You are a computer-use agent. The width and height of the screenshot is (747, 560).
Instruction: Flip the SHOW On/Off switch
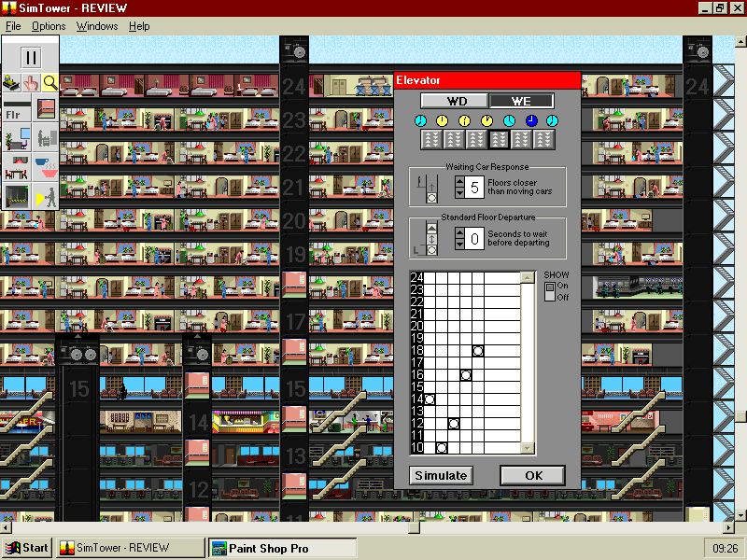(550, 291)
